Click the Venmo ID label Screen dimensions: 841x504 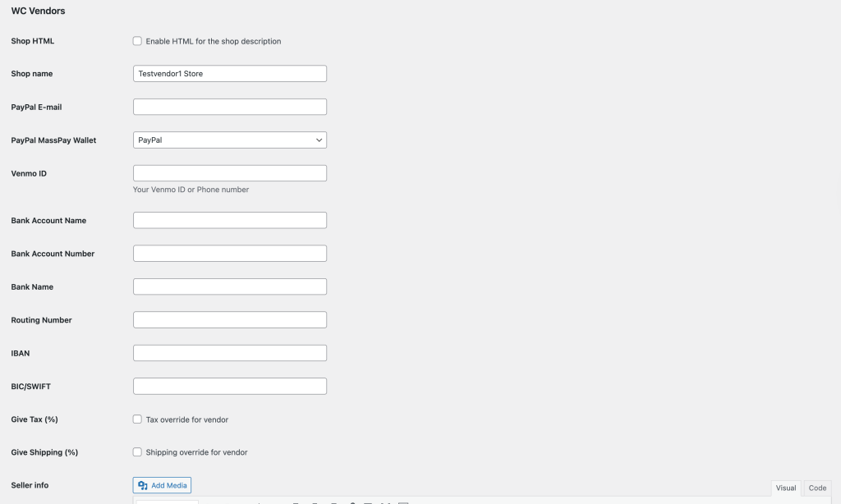pyautogui.click(x=29, y=174)
